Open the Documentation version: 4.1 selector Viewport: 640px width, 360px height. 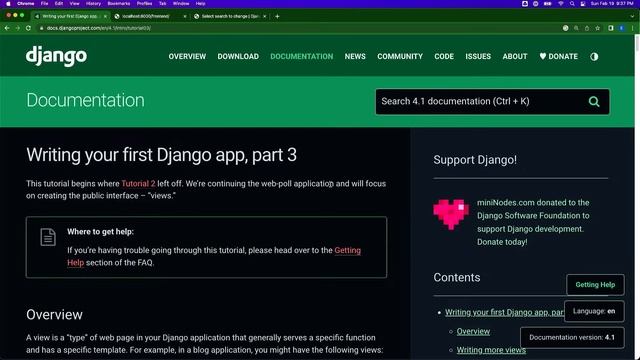pos(572,338)
